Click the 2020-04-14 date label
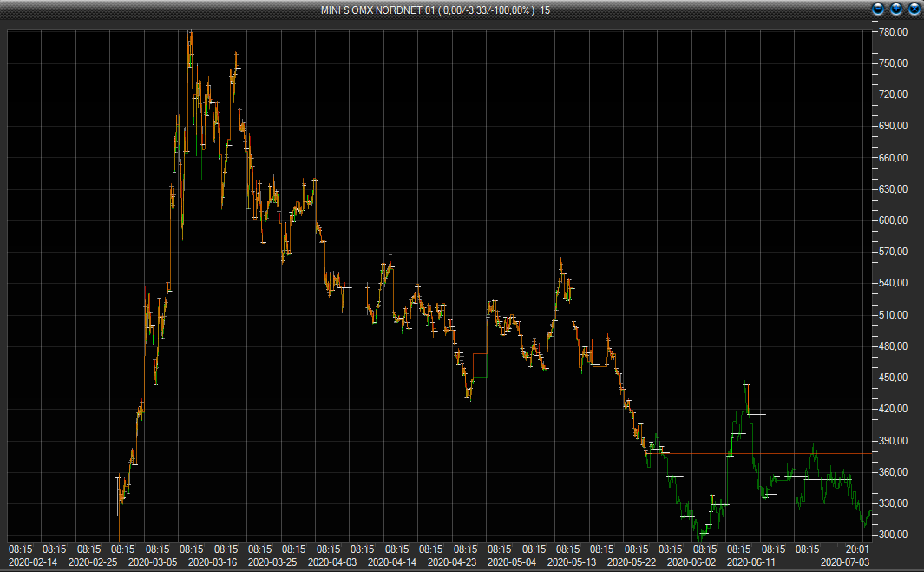The image size is (924, 572). (393, 562)
